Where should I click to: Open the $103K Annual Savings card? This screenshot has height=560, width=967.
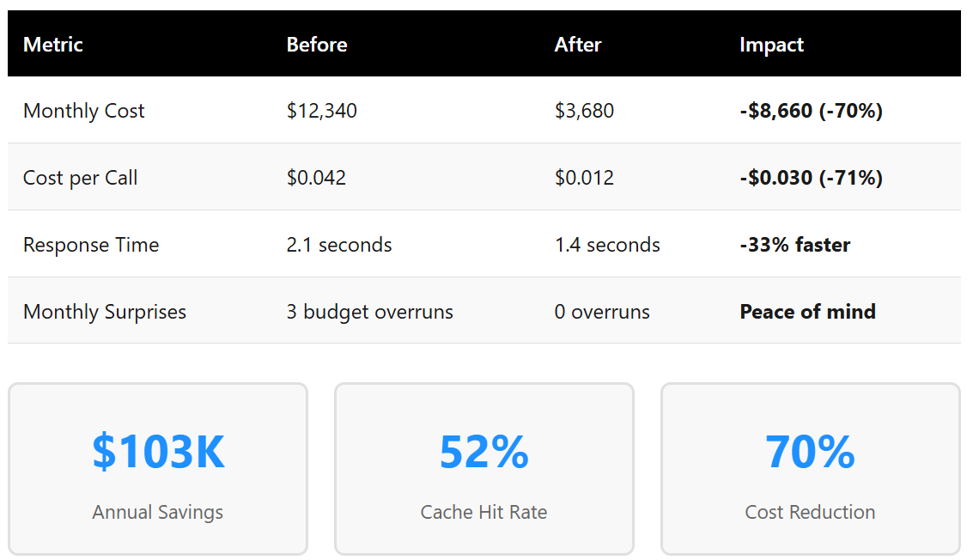point(158,469)
